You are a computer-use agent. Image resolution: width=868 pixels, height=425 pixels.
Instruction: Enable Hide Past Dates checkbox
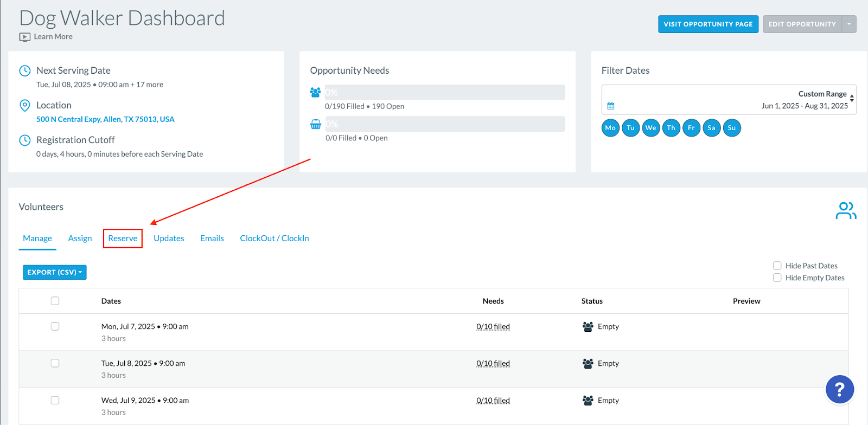click(777, 266)
